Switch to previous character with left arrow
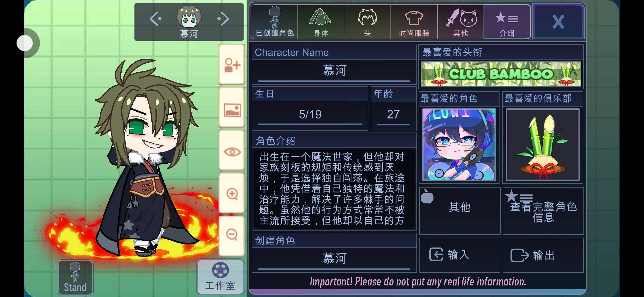Image resolution: width=644 pixels, height=297 pixels. tap(155, 19)
